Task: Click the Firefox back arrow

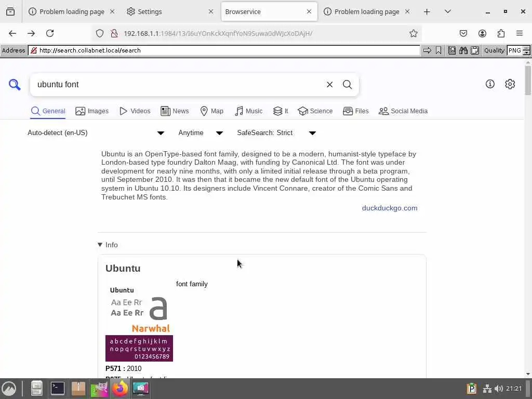Action: [x=12, y=33]
